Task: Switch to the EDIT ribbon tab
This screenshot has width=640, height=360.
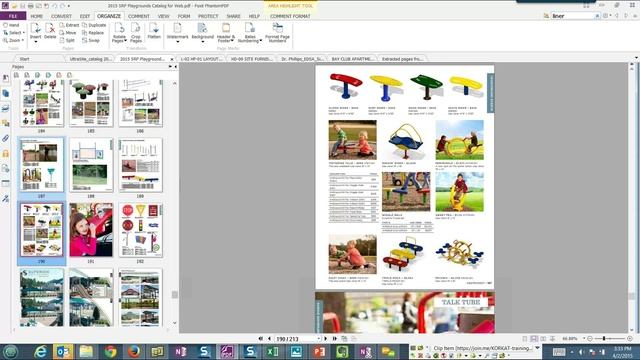Action: click(x=84, y=16)
